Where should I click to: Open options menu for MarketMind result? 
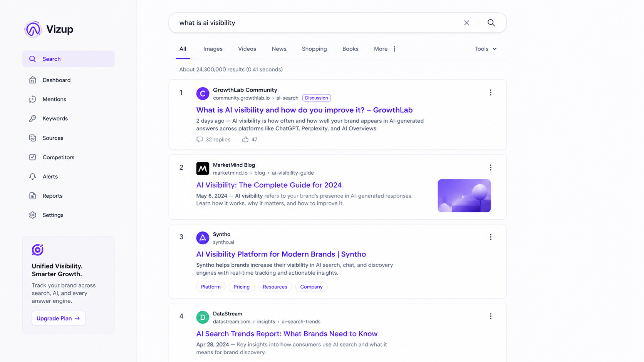tap(491, 168)
